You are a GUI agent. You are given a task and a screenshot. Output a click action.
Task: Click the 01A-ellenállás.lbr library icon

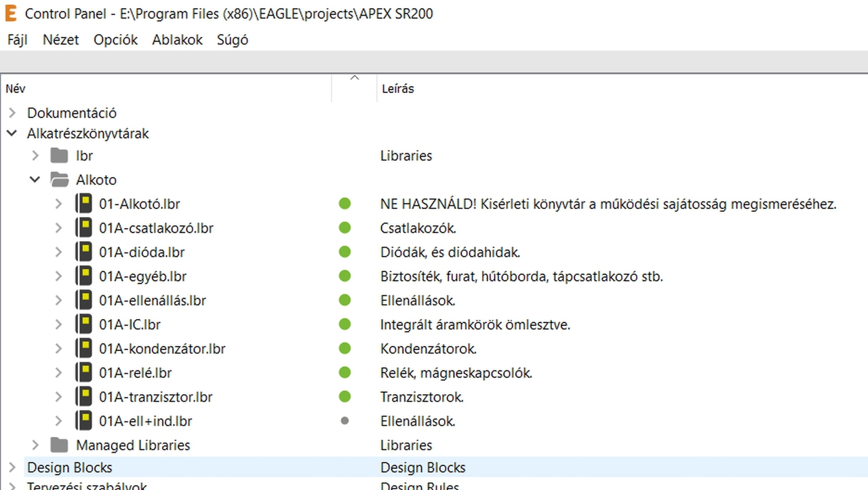(x=83, y=300)
